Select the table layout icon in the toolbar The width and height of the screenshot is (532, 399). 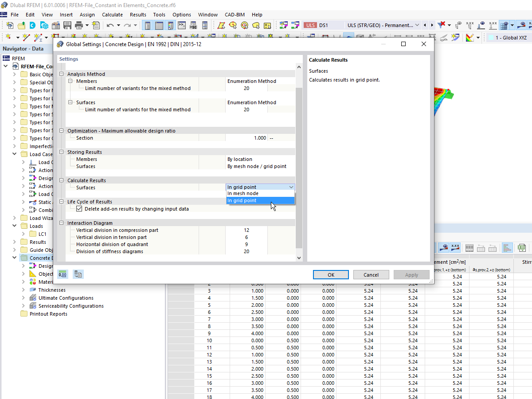(158, 26)
